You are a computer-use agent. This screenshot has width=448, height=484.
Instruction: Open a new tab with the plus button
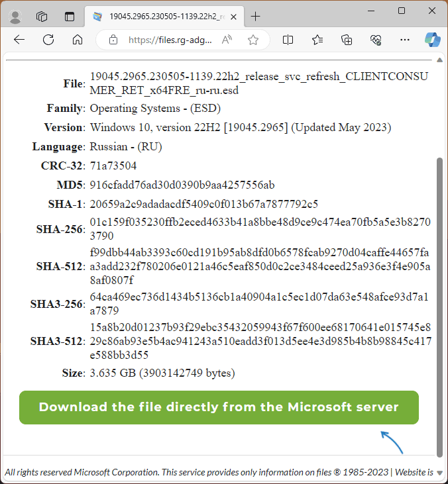point(255,17)
